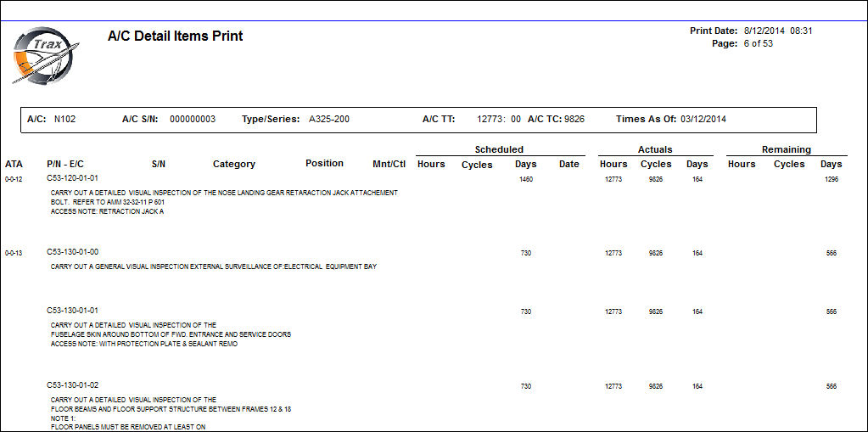
Task: Click scheduled days value 1460
Action: (x=526, y=179)
